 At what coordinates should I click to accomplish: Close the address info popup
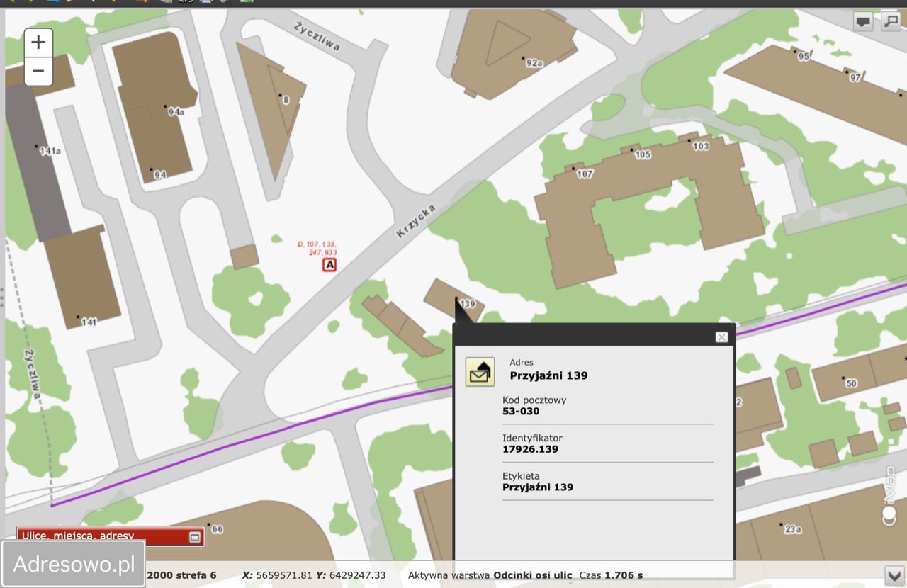tap(721, 337)
